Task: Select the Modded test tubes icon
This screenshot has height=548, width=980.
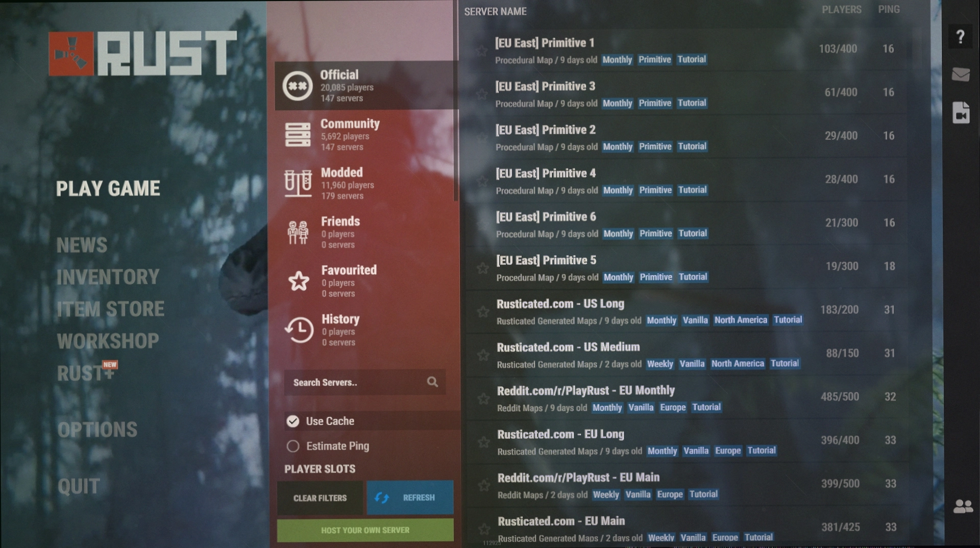Action: pos(298,184)
